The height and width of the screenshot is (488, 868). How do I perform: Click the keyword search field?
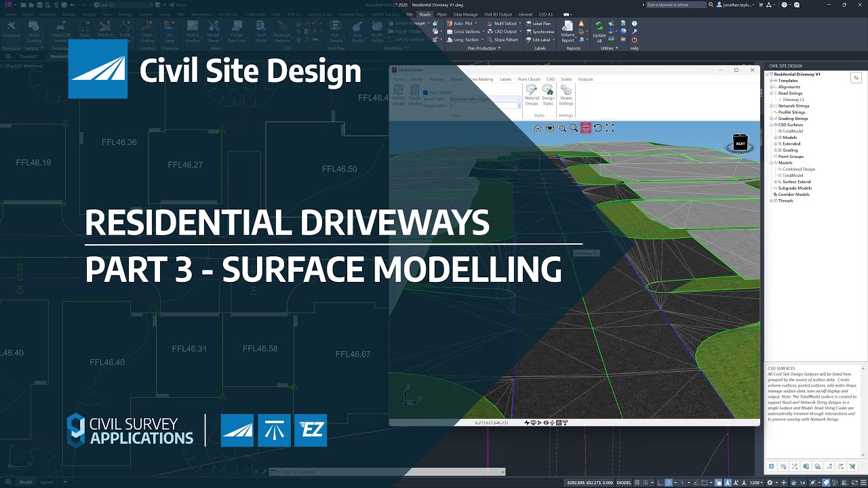coord(675,5)
